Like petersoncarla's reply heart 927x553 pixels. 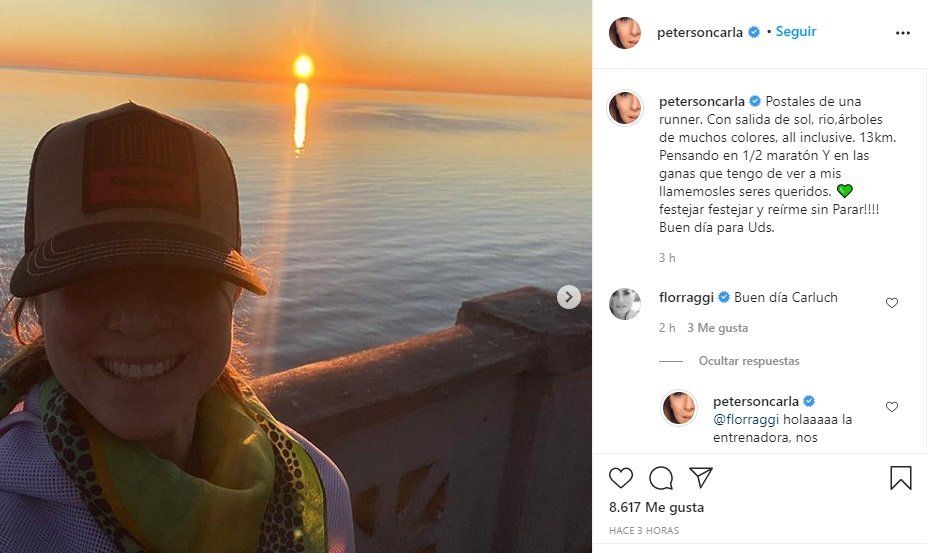pos(892,407)
